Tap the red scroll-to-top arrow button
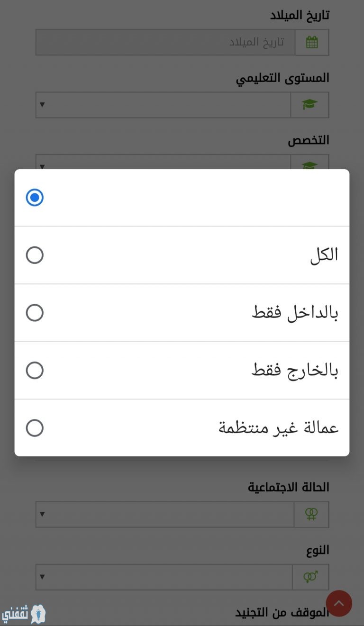Image resolution: width=364 pixels, height=626 pixels. coord(339,603)
